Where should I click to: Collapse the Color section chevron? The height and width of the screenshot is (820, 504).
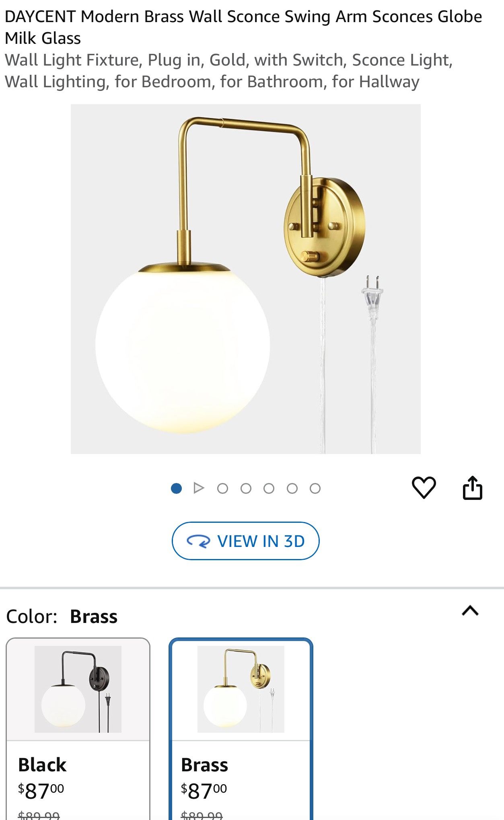click(470, 611)
